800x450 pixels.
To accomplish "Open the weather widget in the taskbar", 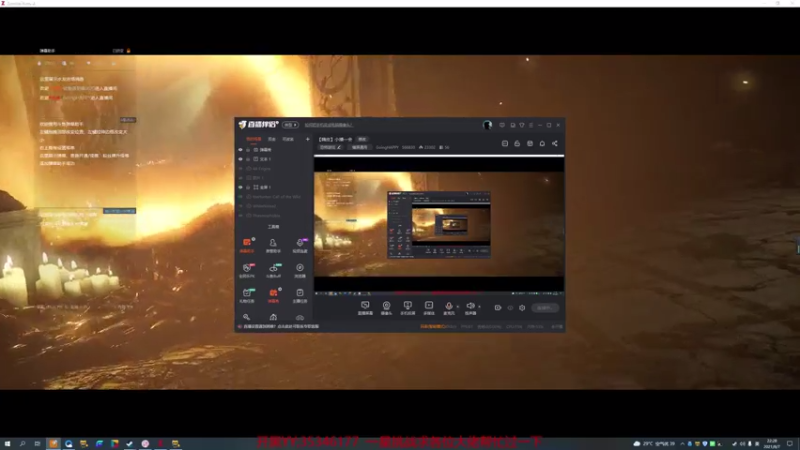I will (x=654, y=444).
